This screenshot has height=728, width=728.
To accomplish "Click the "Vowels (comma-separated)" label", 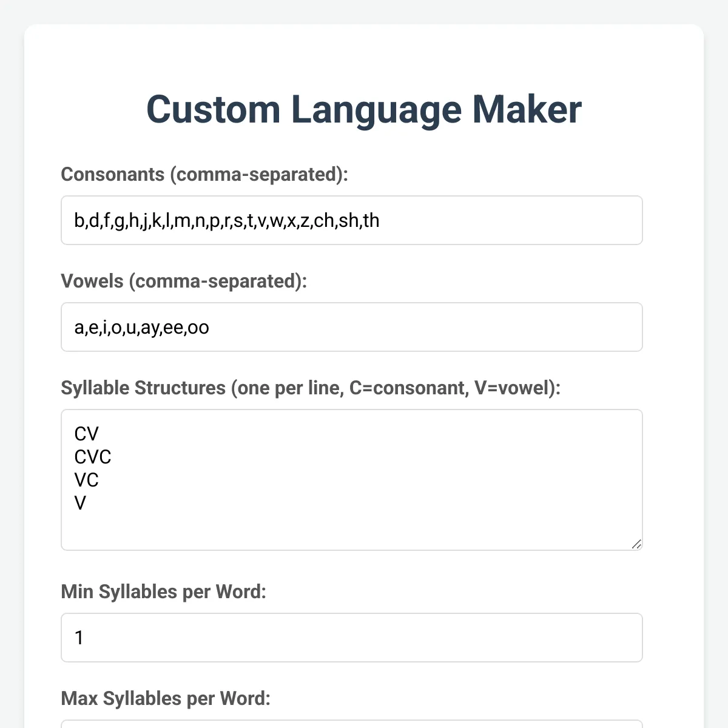I will [x=184, y=281].
